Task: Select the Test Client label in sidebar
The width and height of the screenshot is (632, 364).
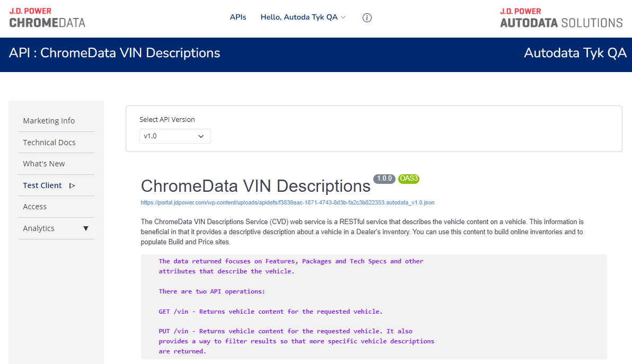Action: 42,185
